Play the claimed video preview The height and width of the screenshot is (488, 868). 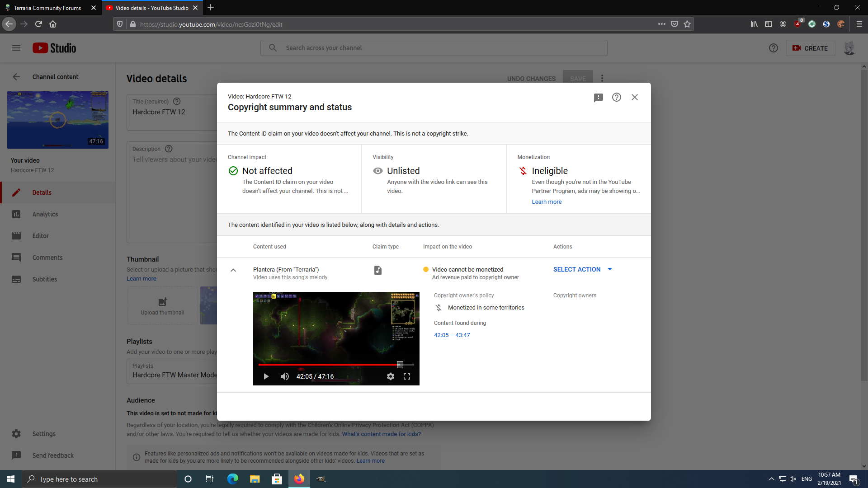point(266,376)
